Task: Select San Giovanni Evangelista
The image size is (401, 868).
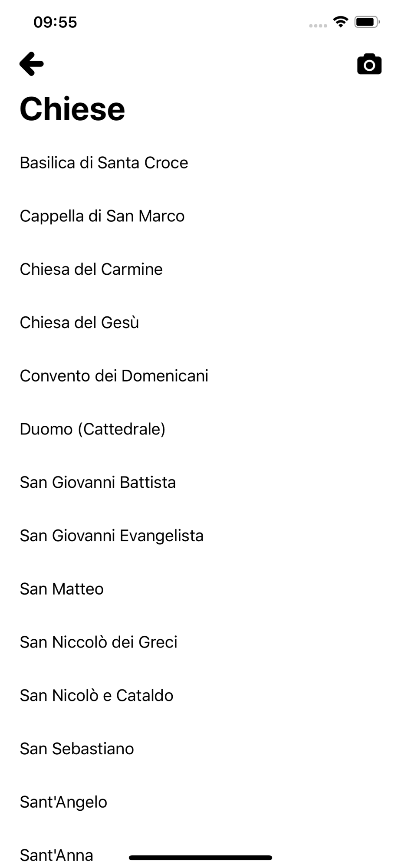Action: pyautogui.click(x=112, y=536)
